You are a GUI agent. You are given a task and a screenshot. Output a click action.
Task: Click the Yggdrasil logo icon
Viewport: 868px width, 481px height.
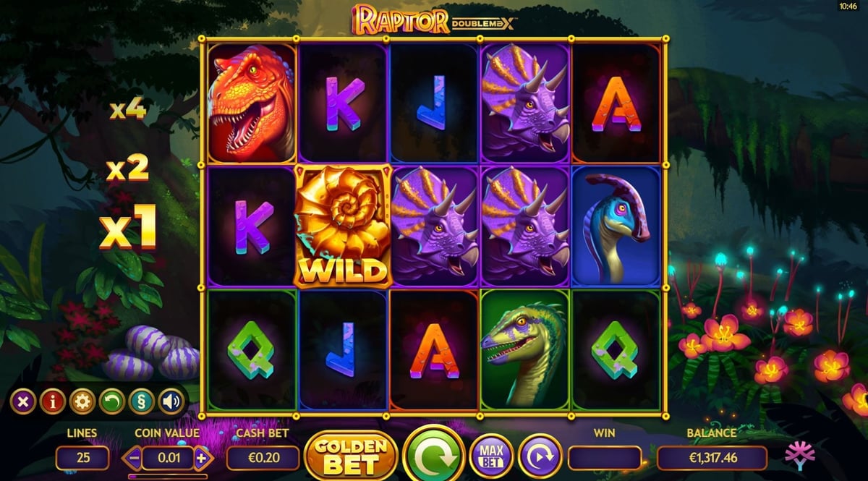click(x=800, y=456)
